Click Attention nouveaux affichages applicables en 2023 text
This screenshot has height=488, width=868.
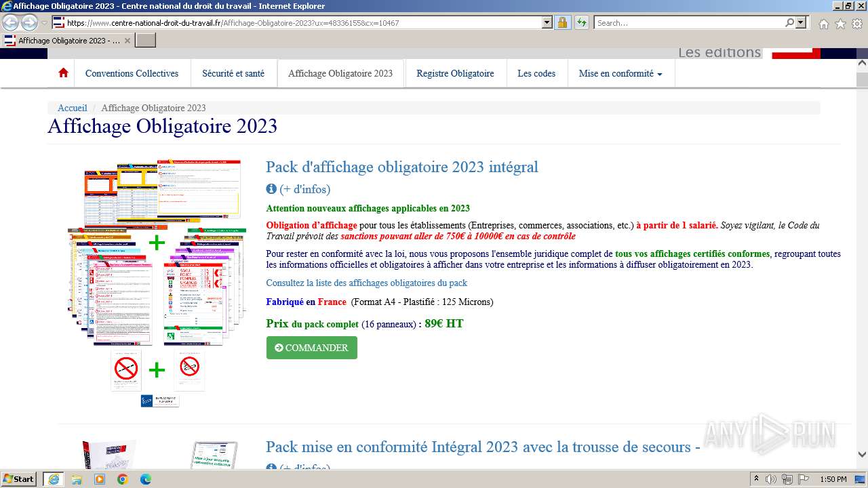pyautogui.click(x=368, y=208)
